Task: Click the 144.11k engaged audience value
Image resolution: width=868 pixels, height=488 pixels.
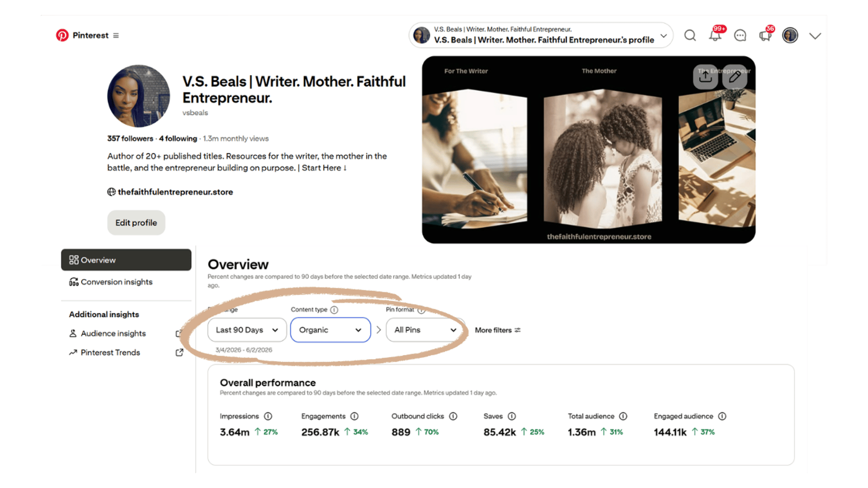Action: [x=670, y=432]
